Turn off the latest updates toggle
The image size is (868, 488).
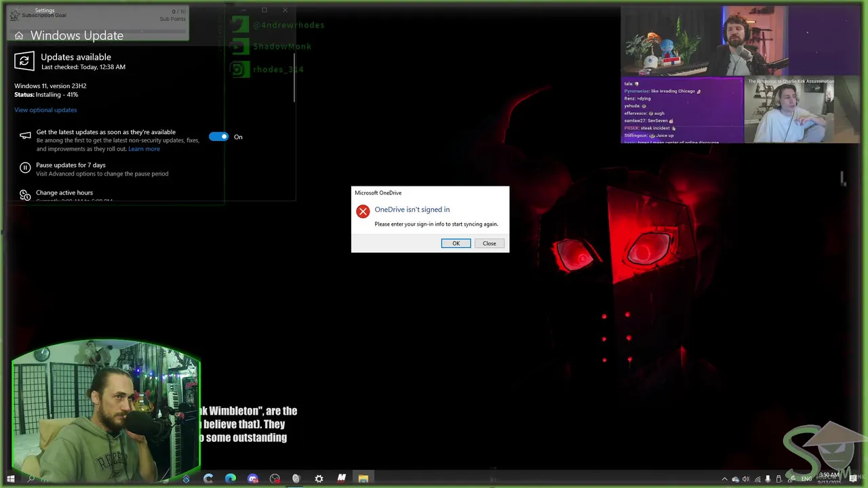[219, 136]
